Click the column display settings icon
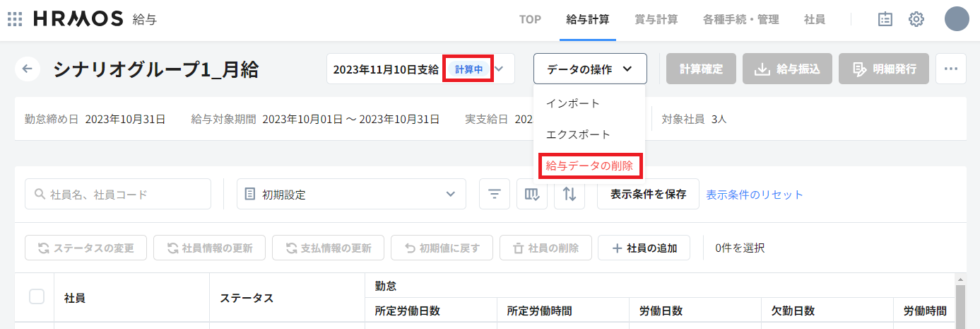Viewport: 980px width, 329px height. [532, 194]
